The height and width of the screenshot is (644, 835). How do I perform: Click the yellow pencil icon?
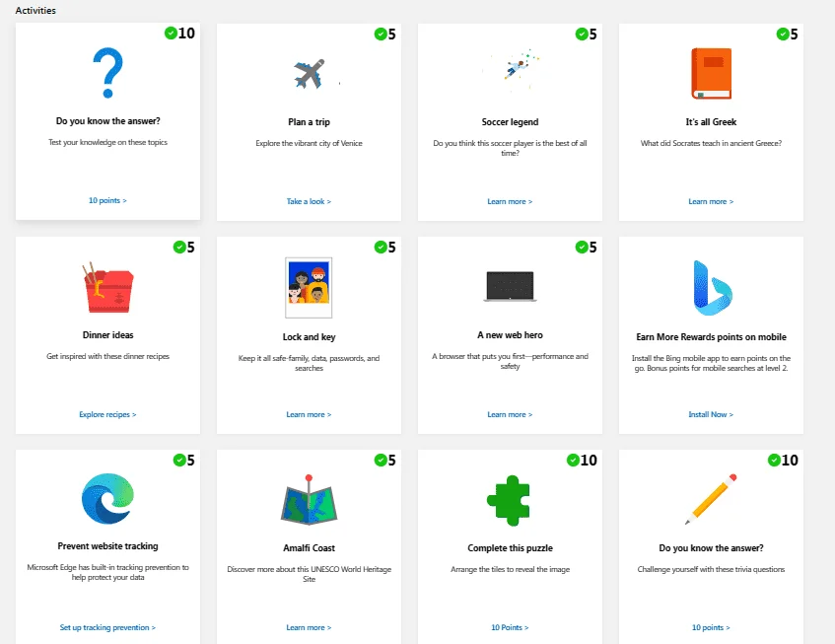tap(711, 499)
